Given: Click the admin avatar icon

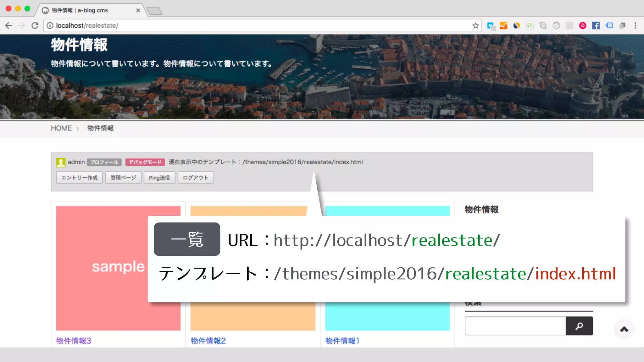Looking at the screenshot, I should pos(61,162).
